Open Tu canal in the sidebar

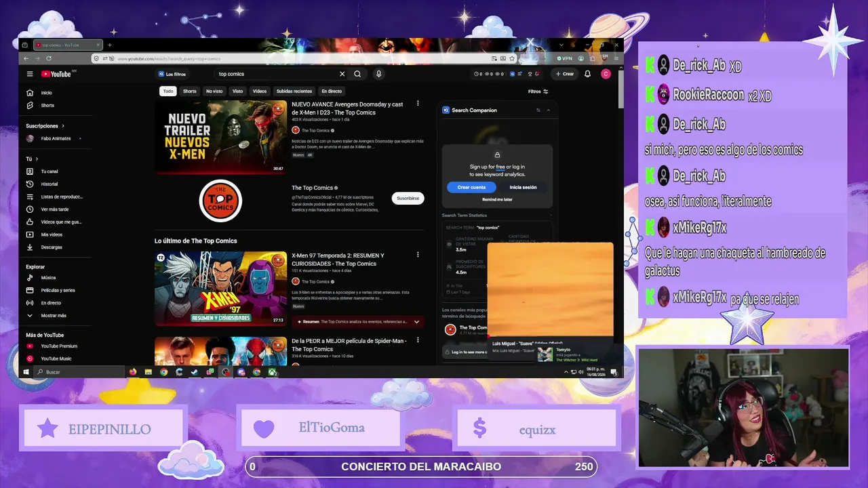coord(50,171)
